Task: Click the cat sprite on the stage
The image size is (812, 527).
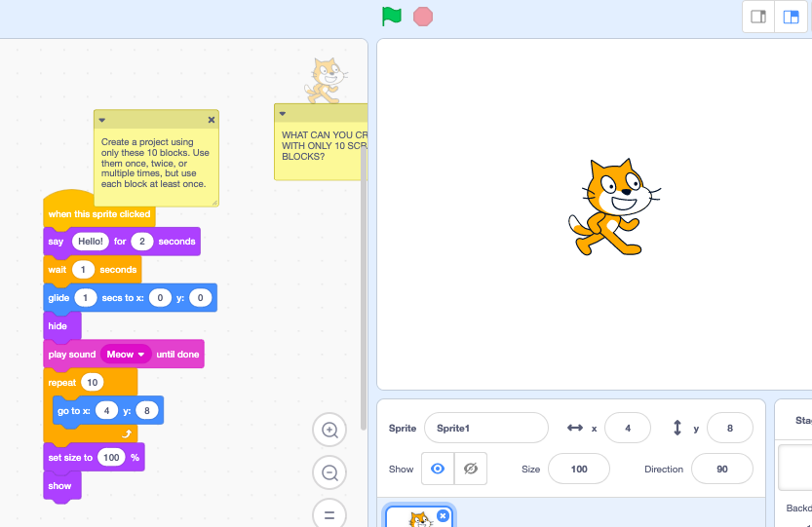Action: tap(614, 207)
